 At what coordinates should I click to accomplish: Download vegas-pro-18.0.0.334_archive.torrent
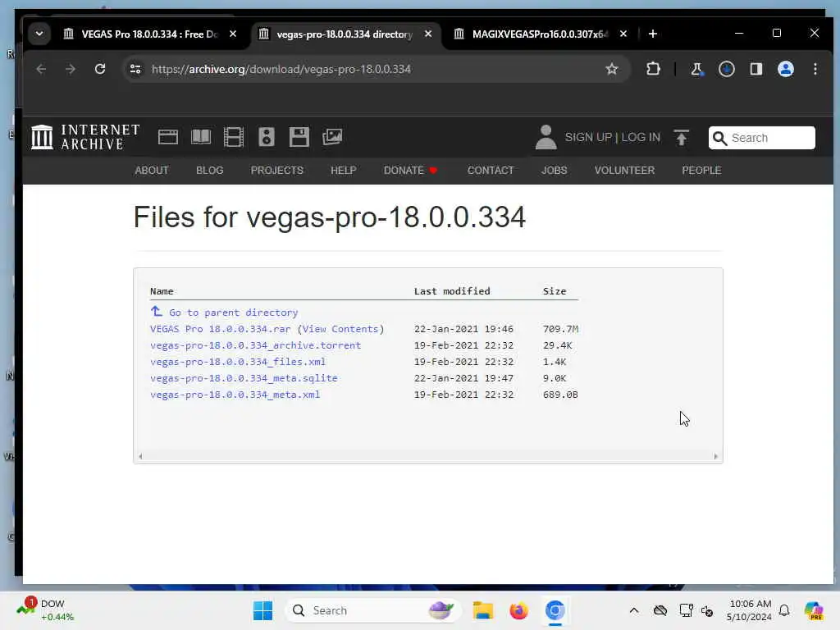(256, 345)
